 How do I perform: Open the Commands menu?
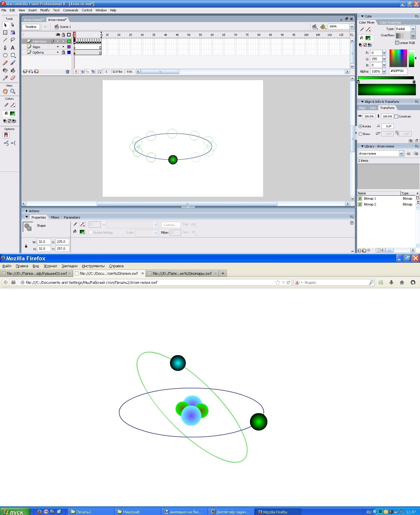[71, 10]
